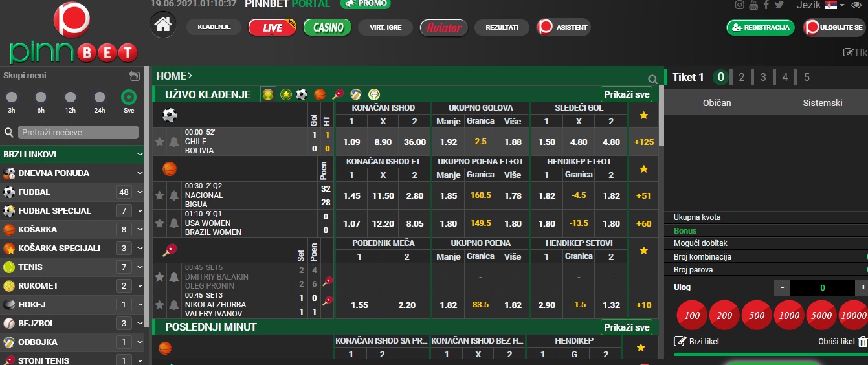Filter live betting by basketball icon

pyautogui.click(x=320, y=94)
